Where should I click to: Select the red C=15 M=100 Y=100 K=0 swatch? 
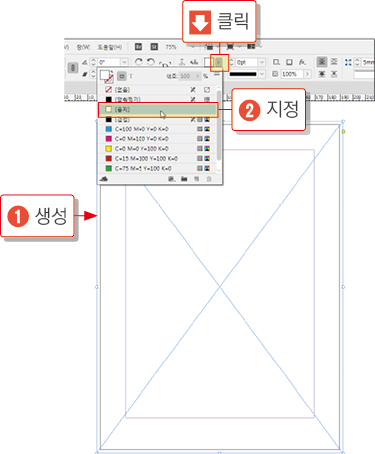[158, 158]
